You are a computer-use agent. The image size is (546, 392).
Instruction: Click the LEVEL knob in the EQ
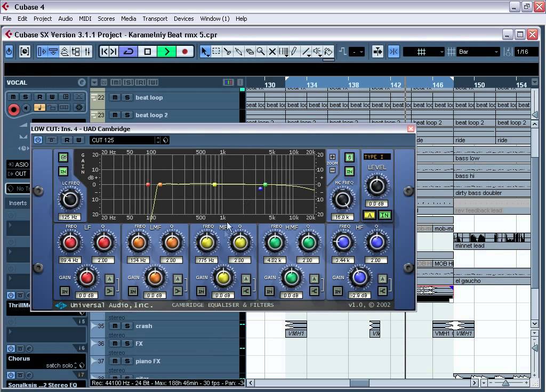point(376,186)
